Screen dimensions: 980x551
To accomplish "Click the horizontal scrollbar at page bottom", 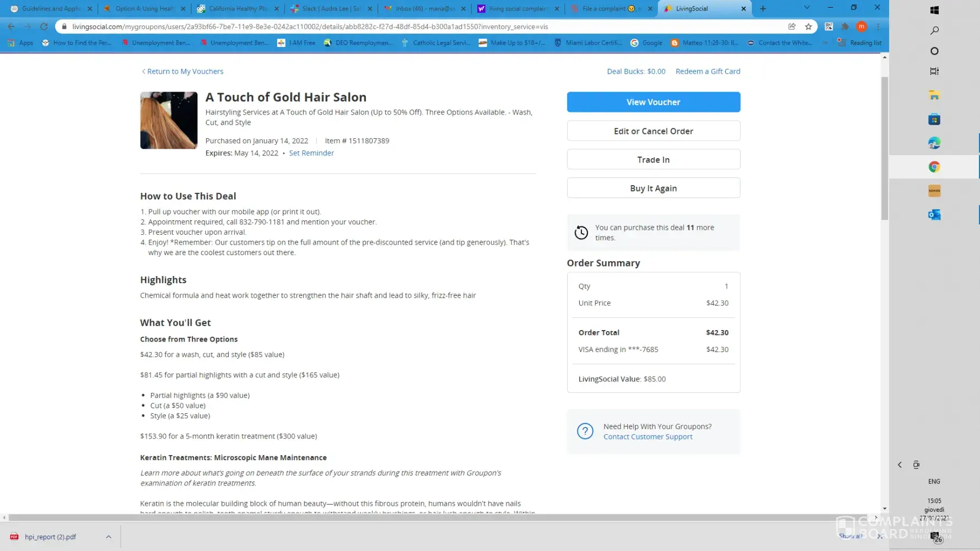I will coord(440,517).
